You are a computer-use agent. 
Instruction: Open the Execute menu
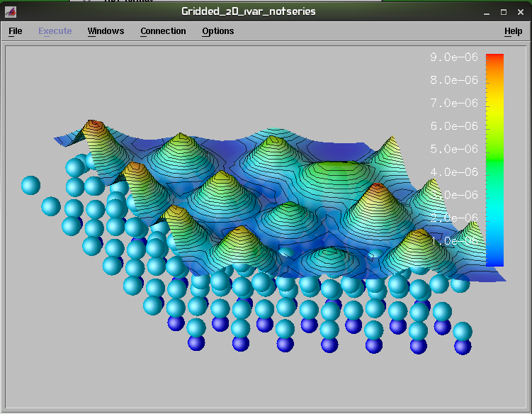tap(55, 31)
